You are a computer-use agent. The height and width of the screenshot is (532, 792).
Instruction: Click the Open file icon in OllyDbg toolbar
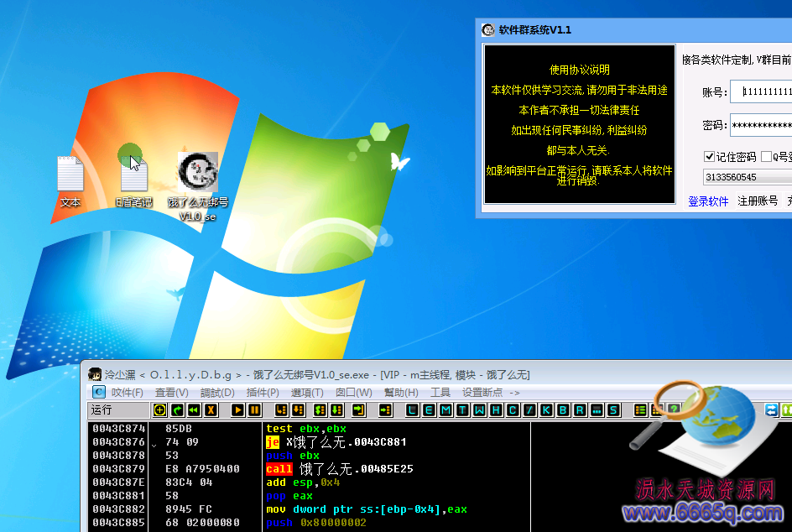(x=159, y=409)
